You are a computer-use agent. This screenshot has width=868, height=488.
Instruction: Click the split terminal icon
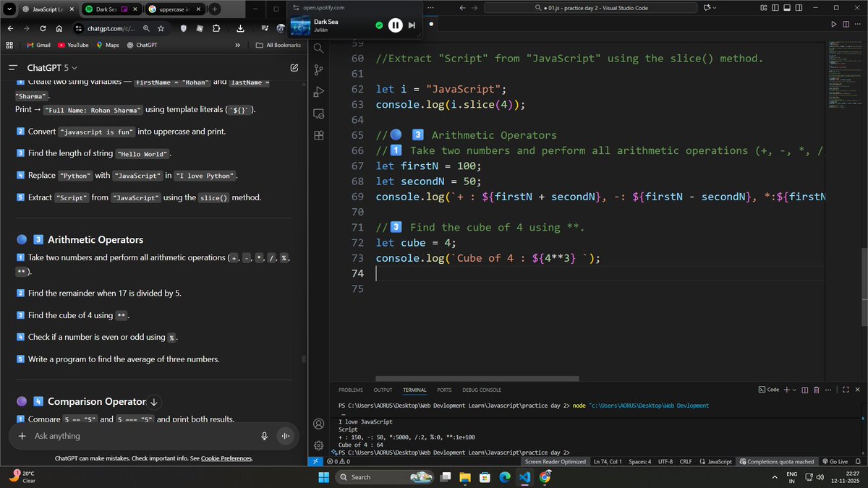[x=804, y=390]
